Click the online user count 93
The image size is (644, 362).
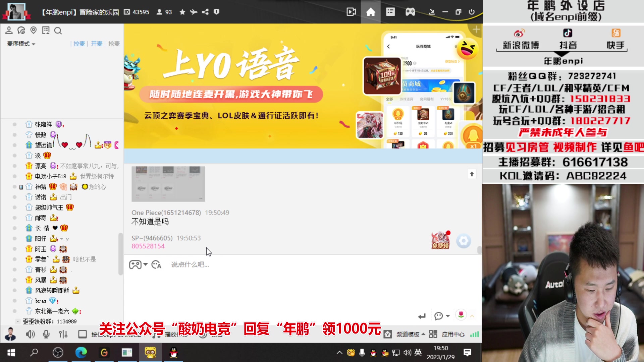[x=164, y=12]
